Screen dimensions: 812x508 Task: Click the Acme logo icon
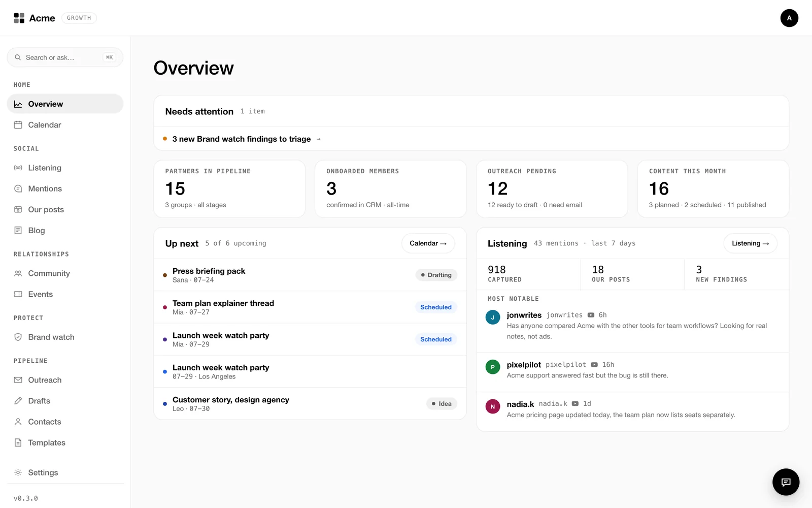click(x=19, y=18)
